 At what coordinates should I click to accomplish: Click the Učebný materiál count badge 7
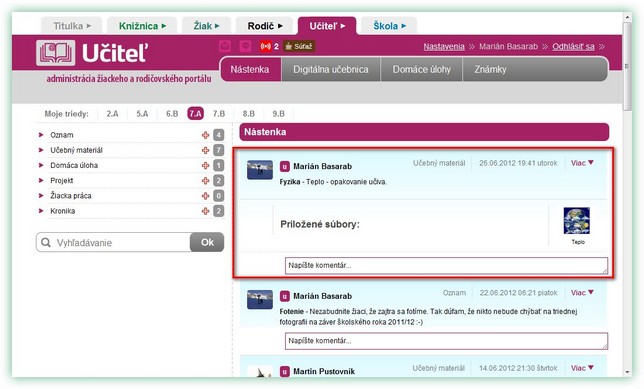click(x=218, y=150)
